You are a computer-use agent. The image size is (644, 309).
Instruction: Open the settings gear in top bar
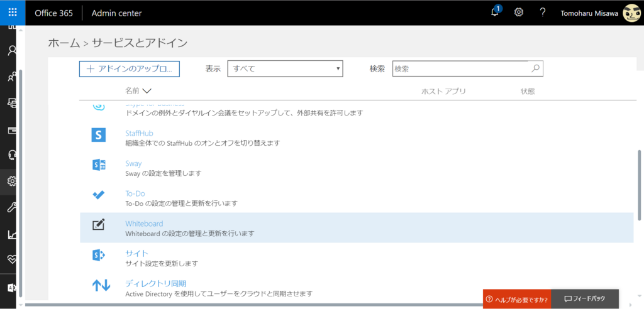[519, 13]
